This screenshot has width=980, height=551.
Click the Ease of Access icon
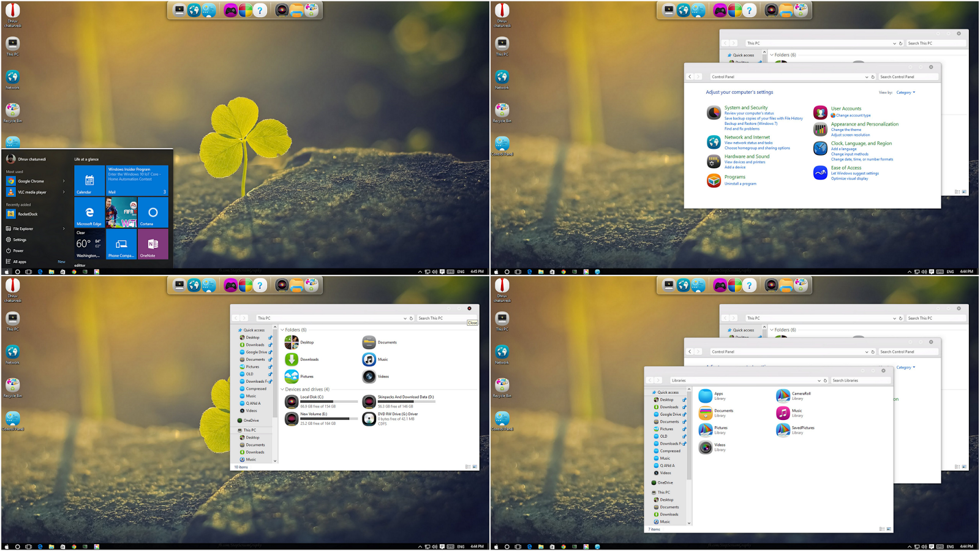(820, 173)
